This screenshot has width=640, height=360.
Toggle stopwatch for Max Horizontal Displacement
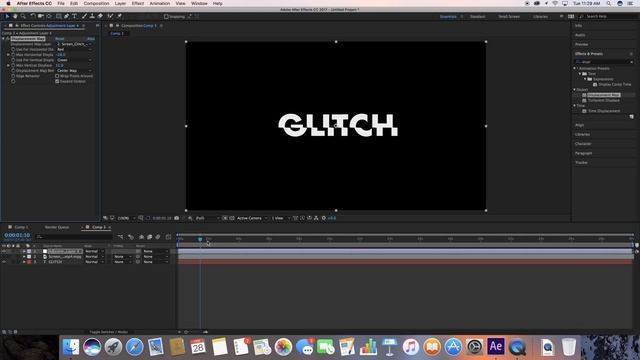(13, 55)
